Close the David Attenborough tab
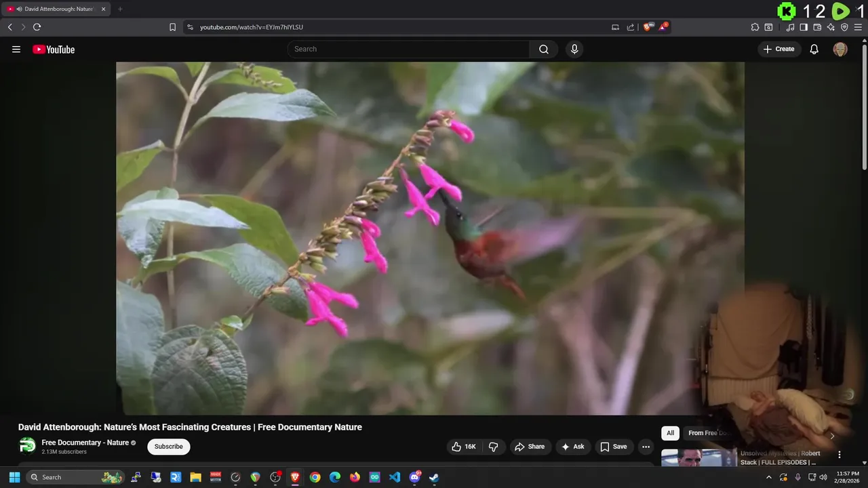The width and height of the screenshot is (868, 488). [103, 9]
